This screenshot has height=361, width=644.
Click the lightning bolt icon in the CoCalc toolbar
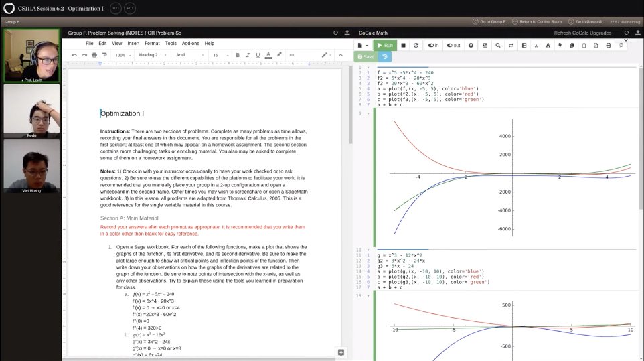click(560, 45)
